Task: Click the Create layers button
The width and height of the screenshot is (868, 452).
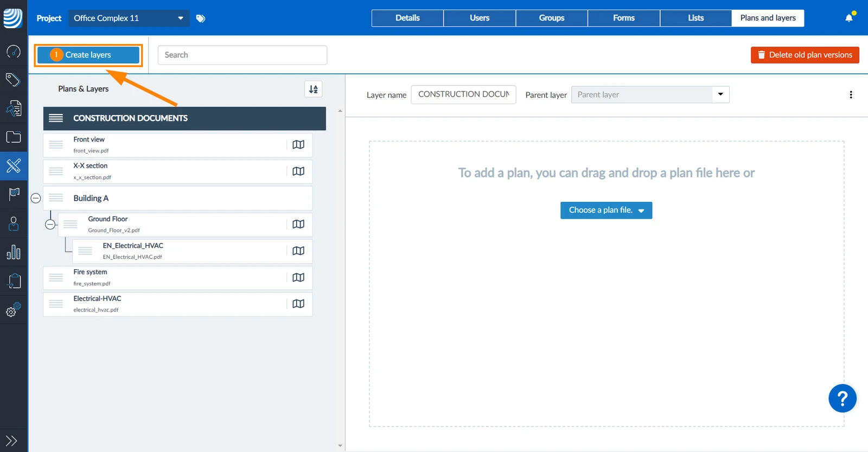Action: pyautogui.click(x=88, y=55)
